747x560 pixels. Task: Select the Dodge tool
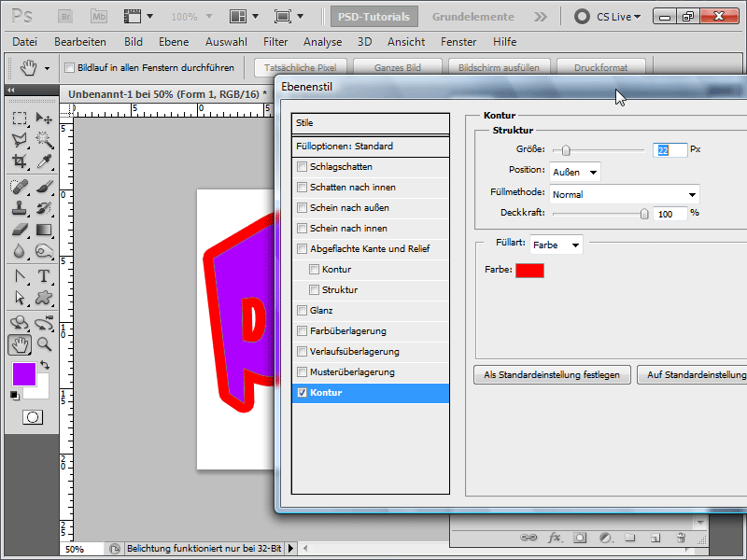(x=44, y=251)
